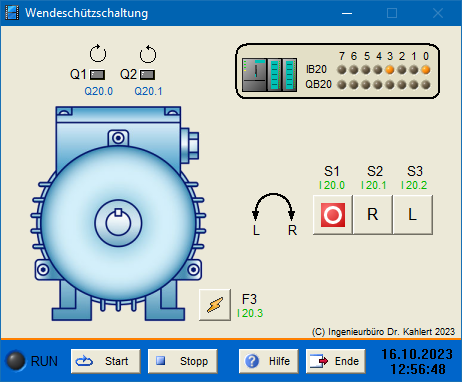Click the filmstrip app icon in title bar
Screen dimensions: 462x382
pyautogui.click(x=12, y=13)
